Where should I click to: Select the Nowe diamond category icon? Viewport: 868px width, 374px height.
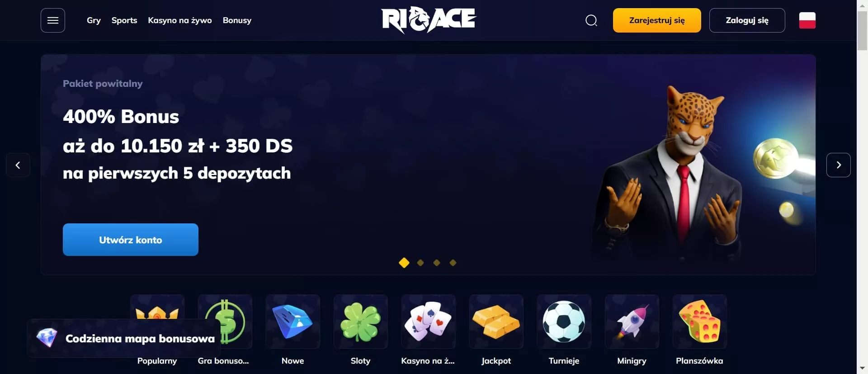coord(293,322)
